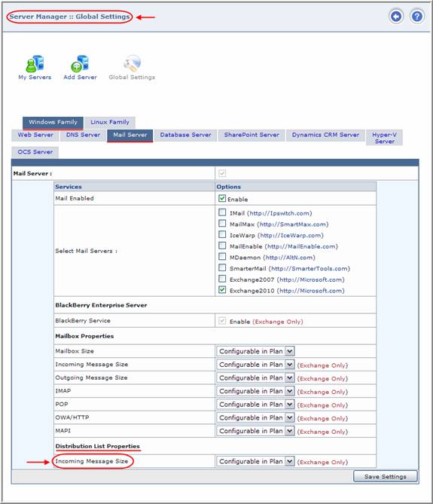Enable the SmarterMail checkbox
This screenshot has height=504, width=433.
click(222, 267)
